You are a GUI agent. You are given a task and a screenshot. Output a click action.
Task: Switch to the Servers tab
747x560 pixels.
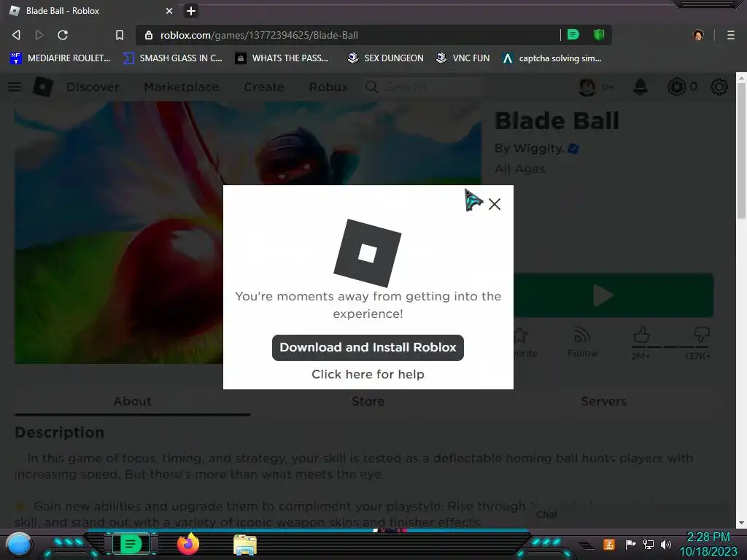[603, 402]
